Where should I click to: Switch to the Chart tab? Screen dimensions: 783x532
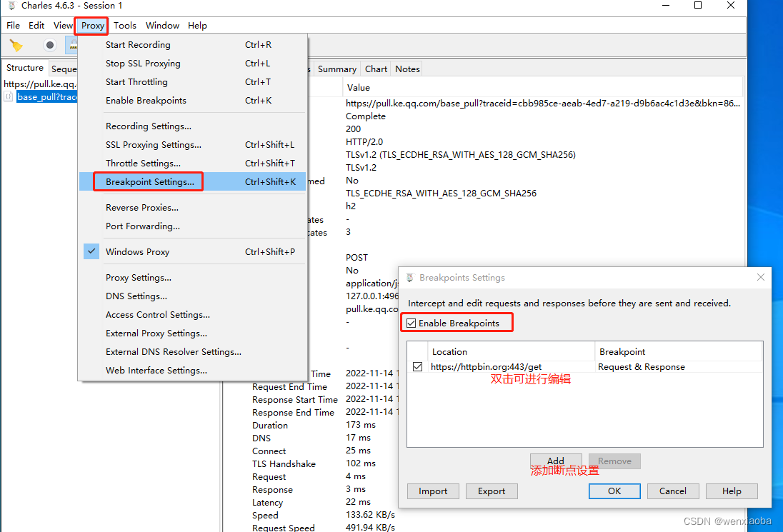(x=376, y=69)
